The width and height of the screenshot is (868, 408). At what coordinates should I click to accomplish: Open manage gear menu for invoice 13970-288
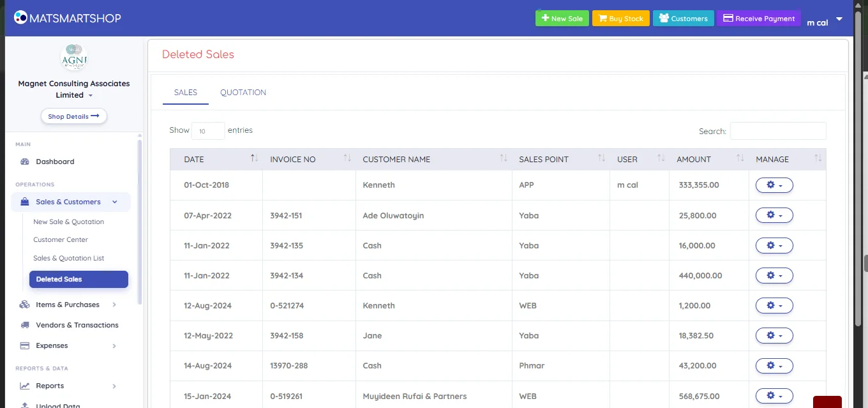[774, 366]
